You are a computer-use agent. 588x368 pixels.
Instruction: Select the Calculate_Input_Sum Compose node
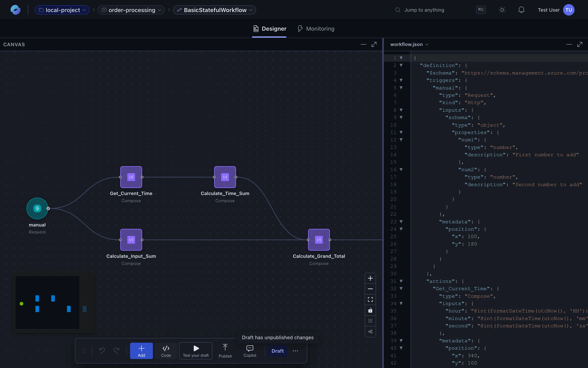131,240
